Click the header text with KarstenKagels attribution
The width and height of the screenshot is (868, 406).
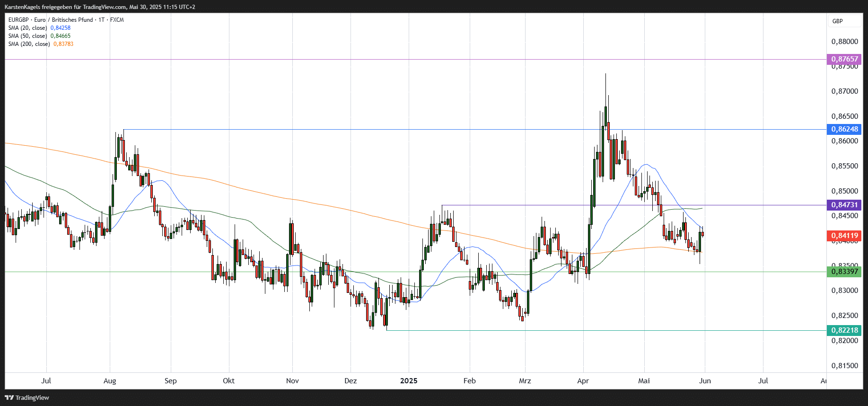click(x=100, y=7)
